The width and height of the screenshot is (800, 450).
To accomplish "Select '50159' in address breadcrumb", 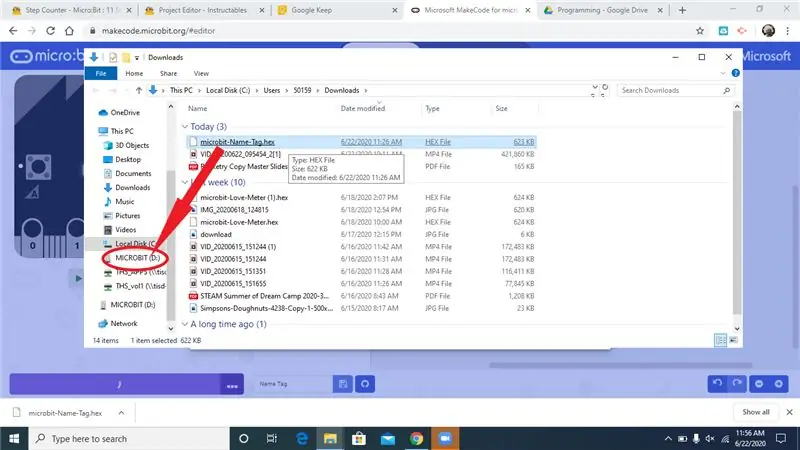I will (x=302, y=90).
